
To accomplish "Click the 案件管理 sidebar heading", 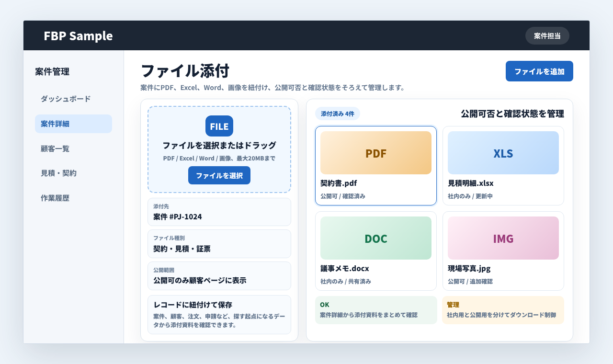I will click(52, 72).
